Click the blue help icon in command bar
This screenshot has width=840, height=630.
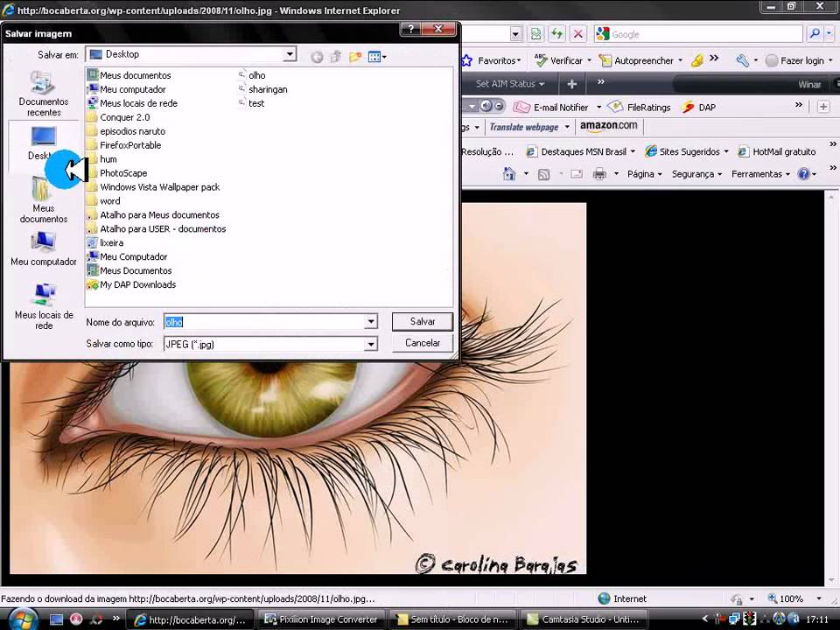[x=803, y=174]
